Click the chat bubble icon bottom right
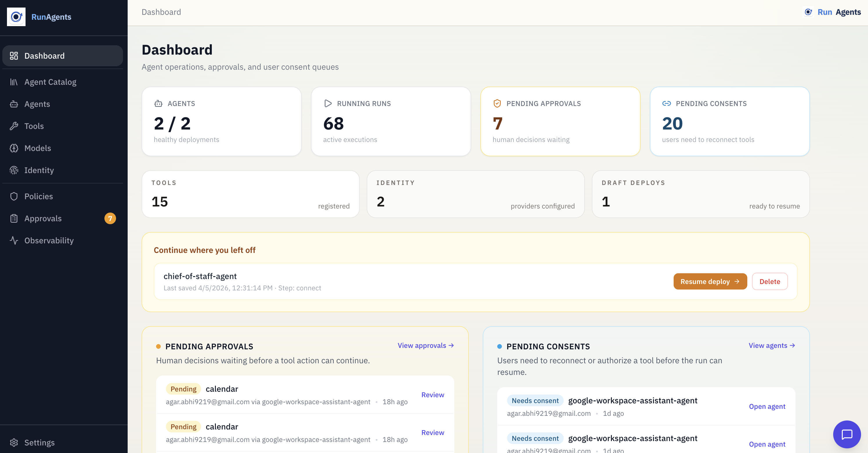The width and height of the screenshot is (868, 453). (847, 434)
